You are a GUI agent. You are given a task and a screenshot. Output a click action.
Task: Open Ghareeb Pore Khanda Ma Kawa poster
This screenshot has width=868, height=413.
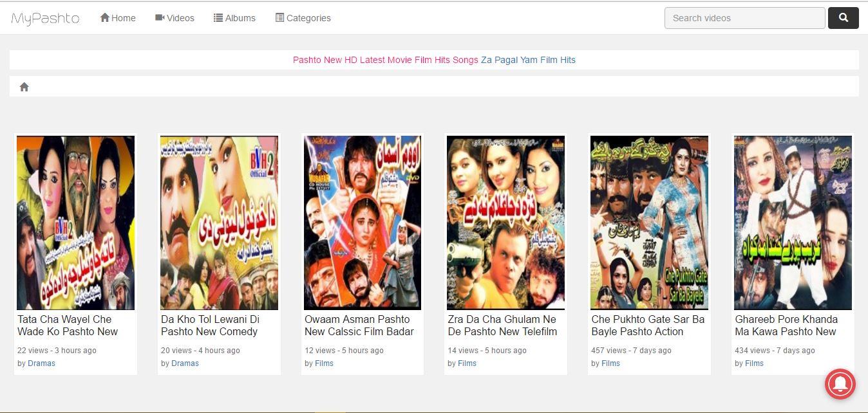(793, 223)
